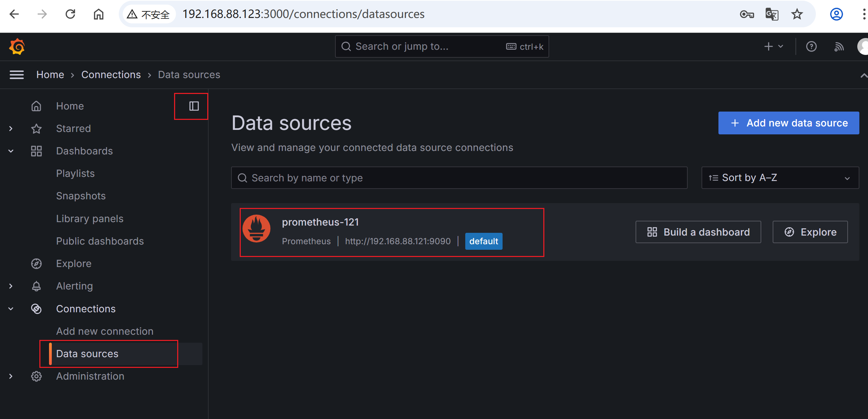Click the Explore compass icon in sidebar

tap(36, 264)
